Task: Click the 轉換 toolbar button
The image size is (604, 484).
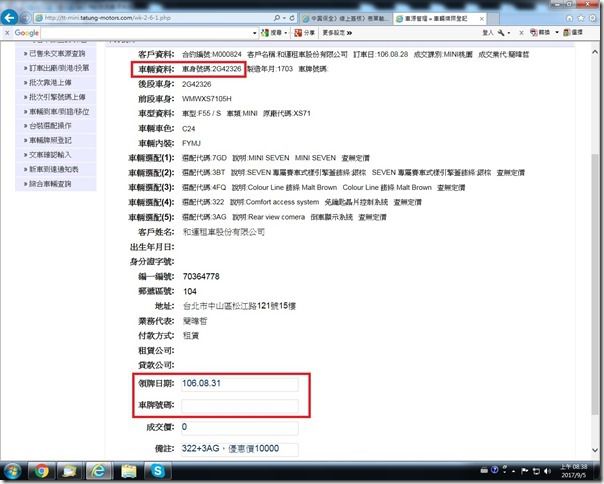Action: (x=540, y=32)
